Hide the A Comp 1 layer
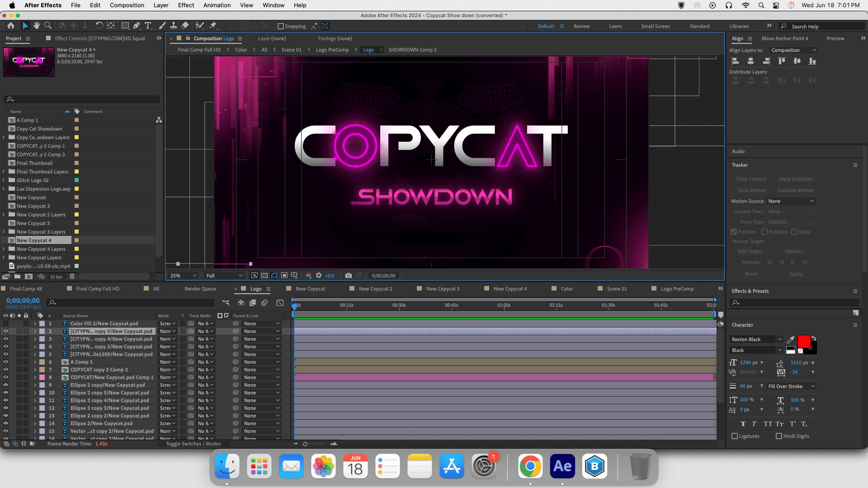This screenshot has width=868, height=488. coord(5,362)
